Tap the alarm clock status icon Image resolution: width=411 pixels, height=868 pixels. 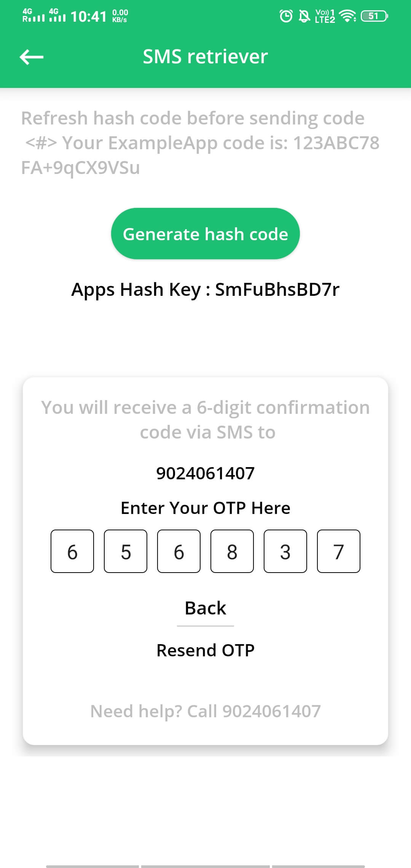tap(286, 16)
